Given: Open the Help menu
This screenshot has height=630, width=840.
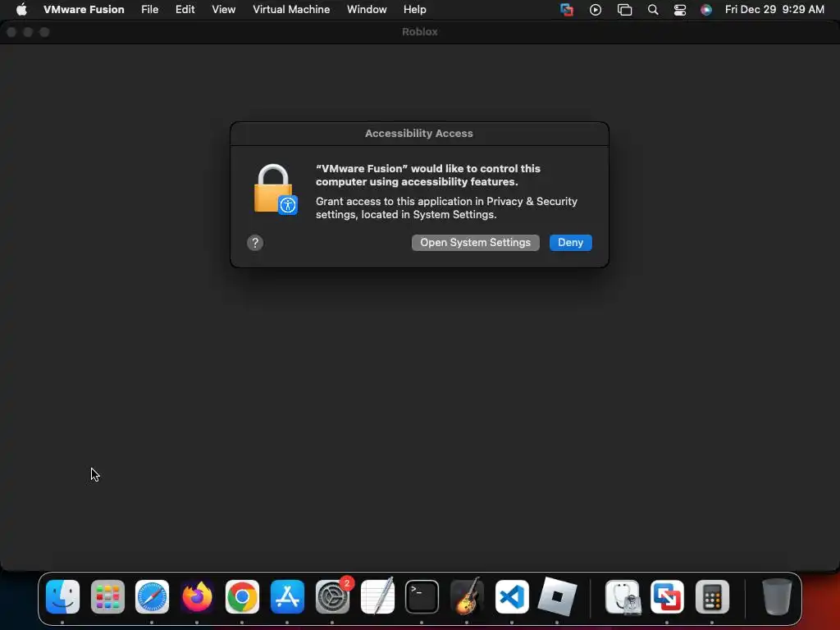Looking at the screenshot, I should pyautogui.click(x=414, y=10).
